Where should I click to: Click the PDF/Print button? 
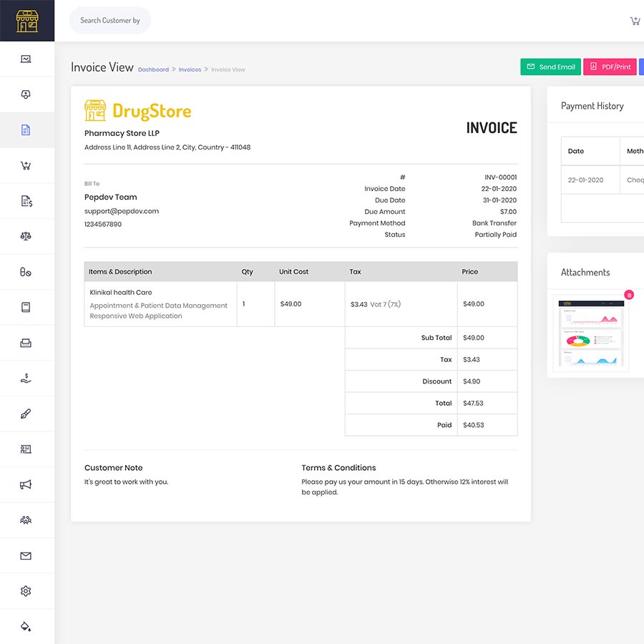(610, 67)
